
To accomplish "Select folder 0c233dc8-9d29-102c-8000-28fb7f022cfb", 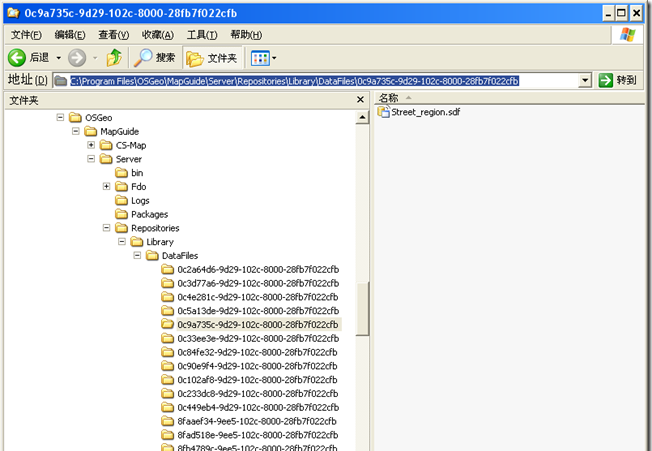I will pyautogui.click(x=257, y=393).
